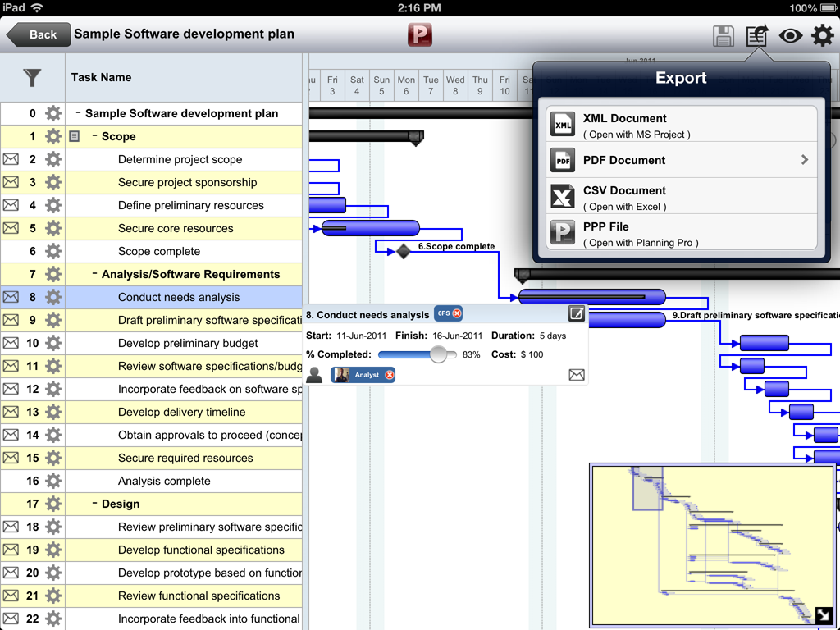This screenshot has width=840, height=630.
Task: Choose PDF Document export option
Action: pos(682,160)
